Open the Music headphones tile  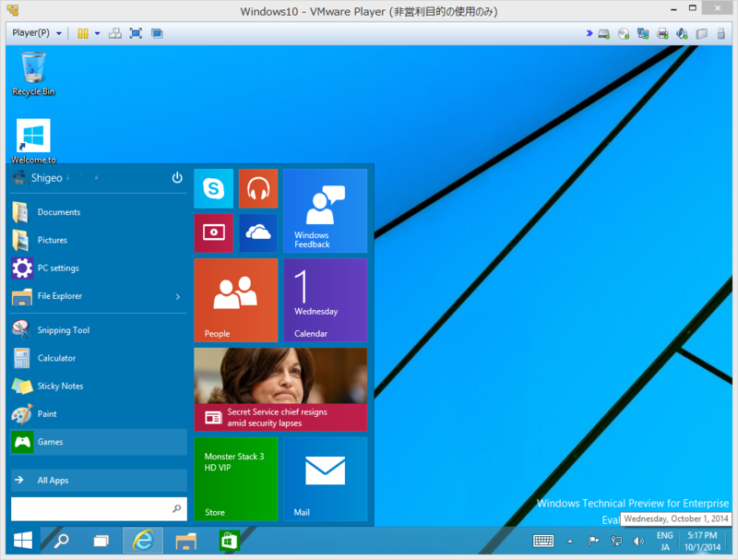click(x=258, y=188)
